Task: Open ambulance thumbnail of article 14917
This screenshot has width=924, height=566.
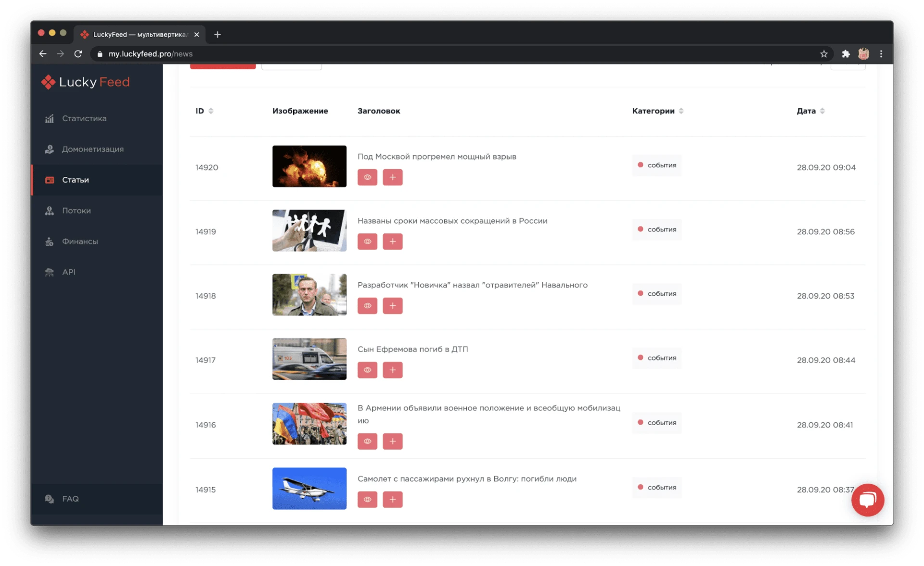Action: (309, 359)
